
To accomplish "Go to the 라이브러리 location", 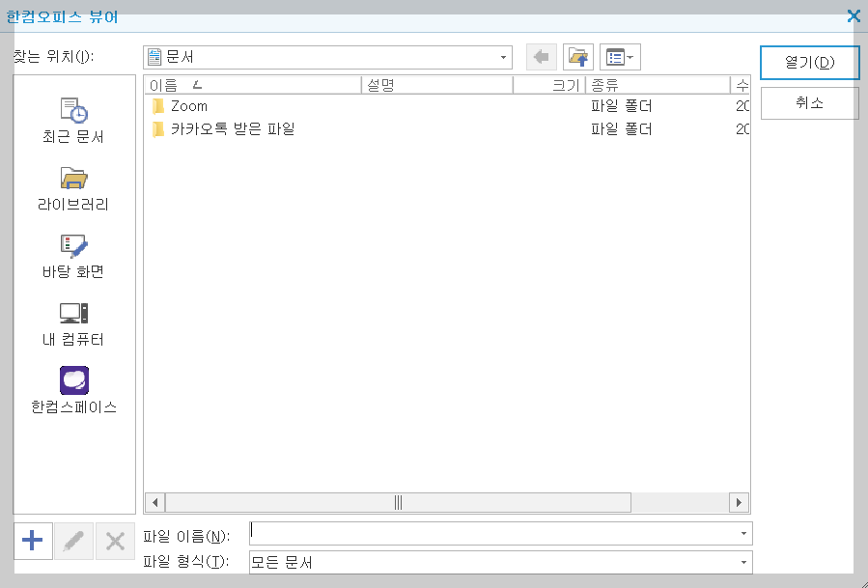I will pos(73,189).
